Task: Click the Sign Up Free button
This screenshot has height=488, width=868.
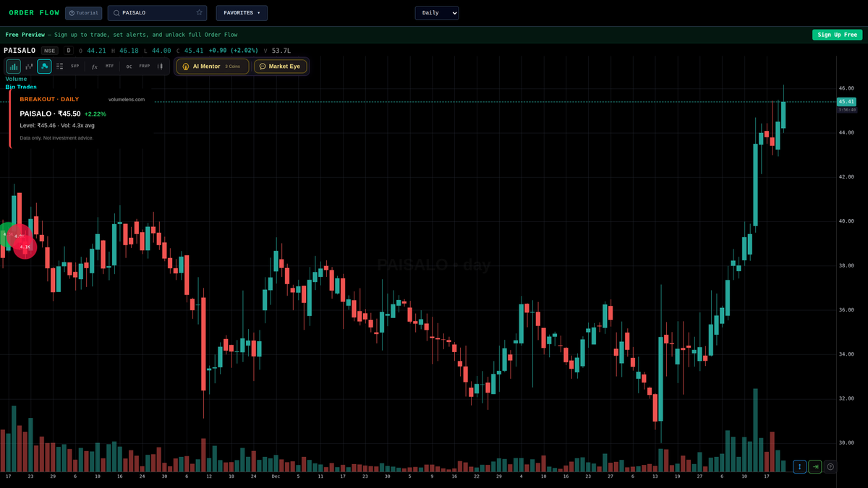Action: coord(837,34)
